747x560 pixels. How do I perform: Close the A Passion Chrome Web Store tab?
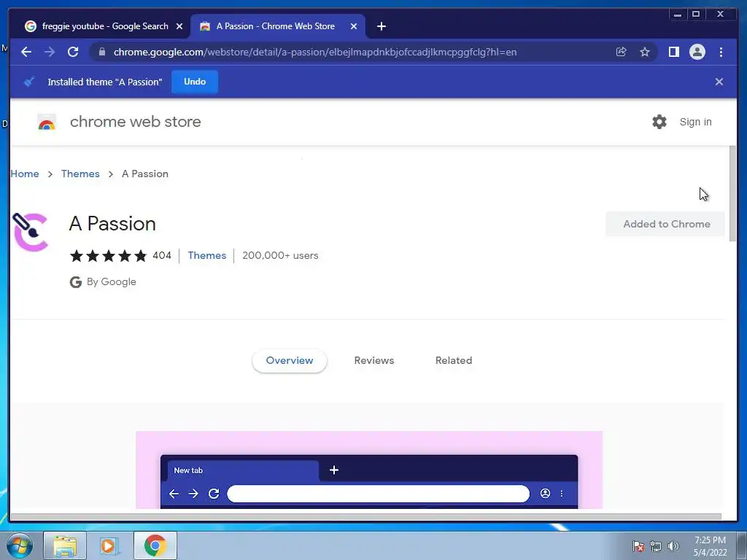(x=354, y=26)
